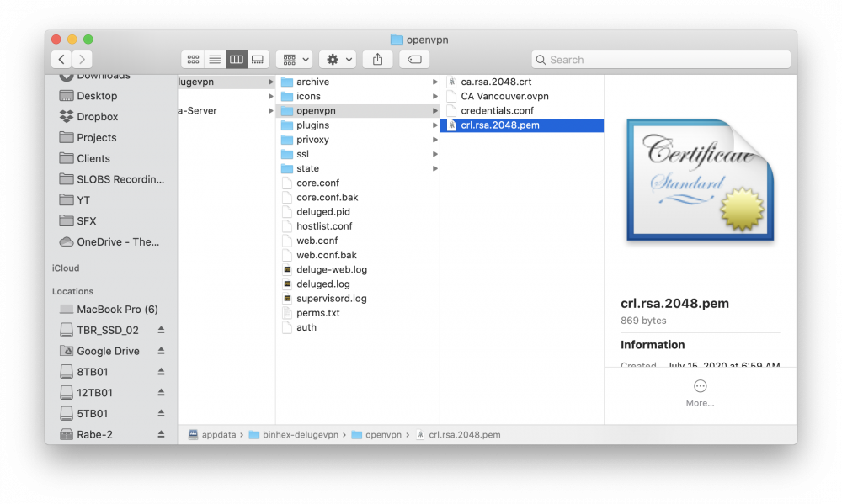This screenshot has width=842, height=504.
Task: Jump to appdata in the path bar
Action: (212, 435)
